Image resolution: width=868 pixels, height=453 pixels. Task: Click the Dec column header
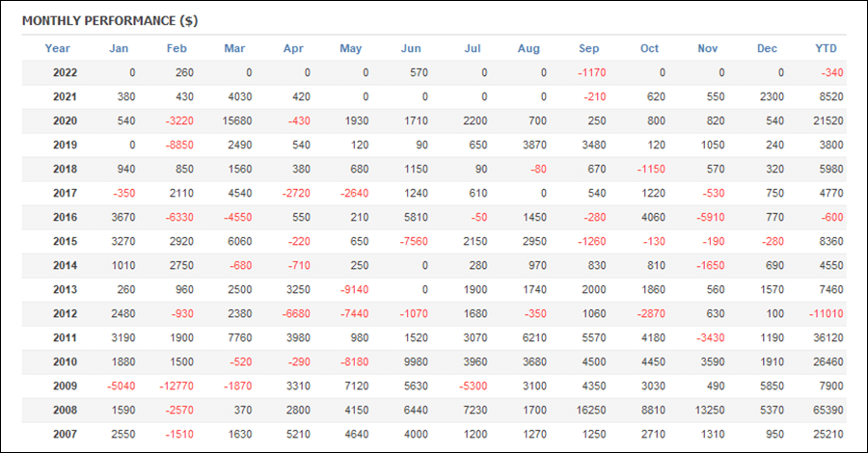(x=767, y=48)
